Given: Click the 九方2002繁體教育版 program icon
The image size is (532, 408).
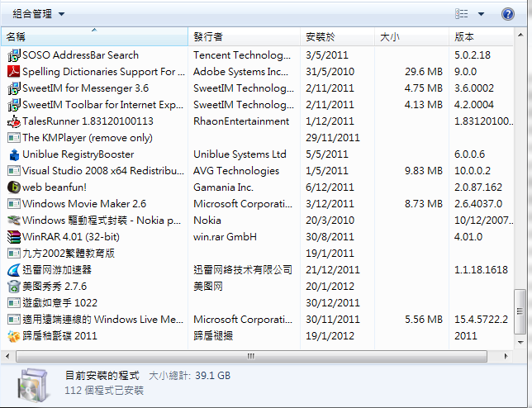Looking at the screenshot, I should 14,254.
